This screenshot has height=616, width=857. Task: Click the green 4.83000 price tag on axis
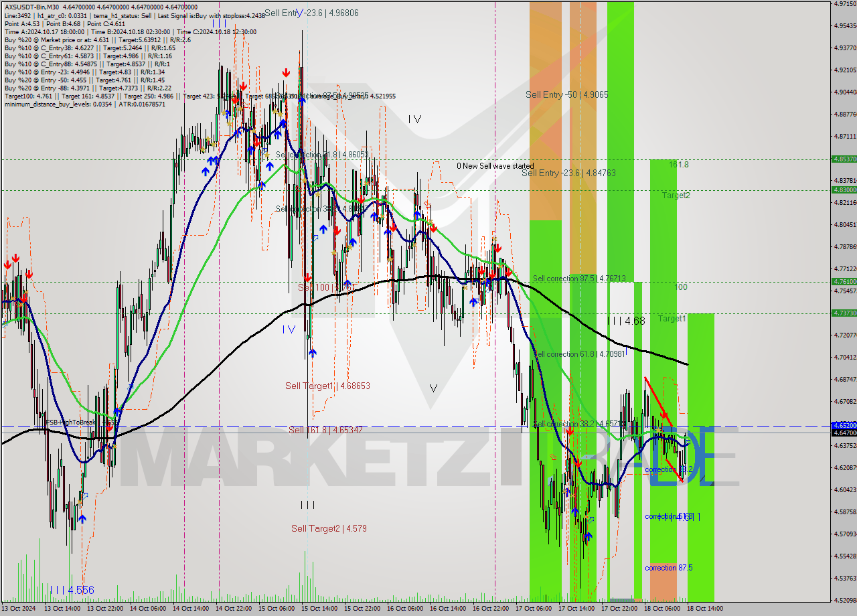pos(844,189)
